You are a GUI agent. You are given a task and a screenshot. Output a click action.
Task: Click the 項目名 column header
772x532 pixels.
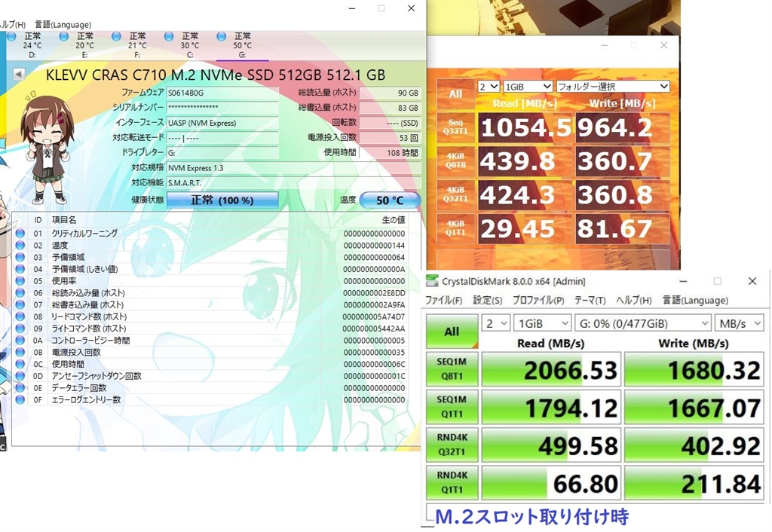click(64, 219)
